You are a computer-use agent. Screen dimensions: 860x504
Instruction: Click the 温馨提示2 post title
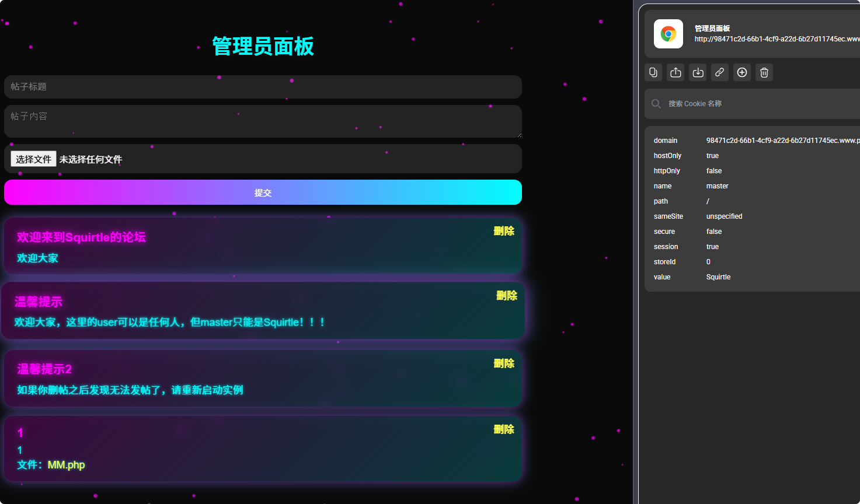point(44,369)
